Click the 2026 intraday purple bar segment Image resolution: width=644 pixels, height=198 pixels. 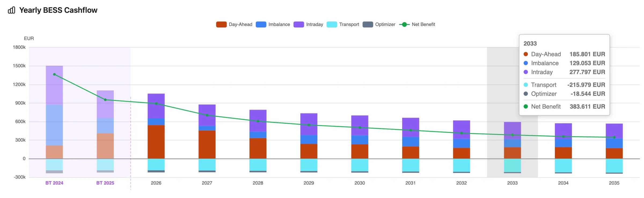156,106
